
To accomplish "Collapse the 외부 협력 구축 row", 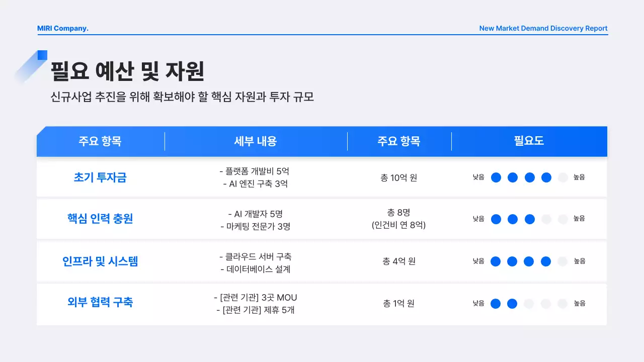I will (x=99, y=303).
